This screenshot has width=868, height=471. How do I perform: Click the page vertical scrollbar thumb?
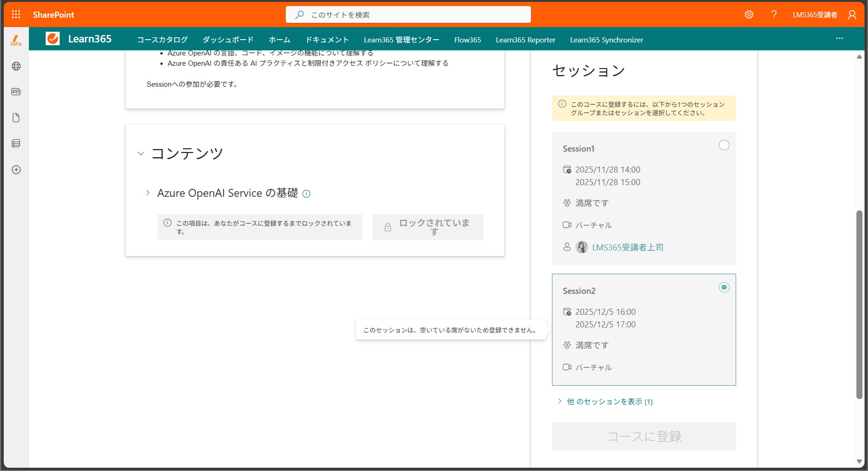click(859, 305)
